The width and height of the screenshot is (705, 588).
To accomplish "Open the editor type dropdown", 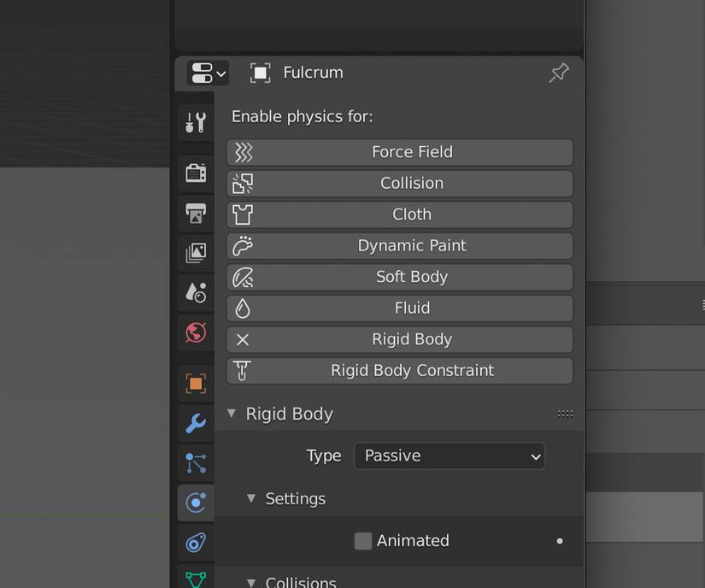I will click(208, 73).
